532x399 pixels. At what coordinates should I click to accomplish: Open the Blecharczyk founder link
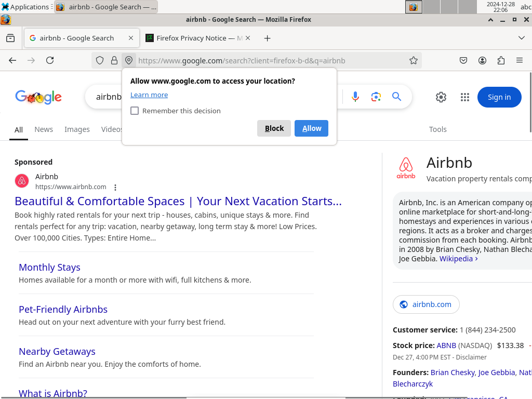tap(413, 384)
